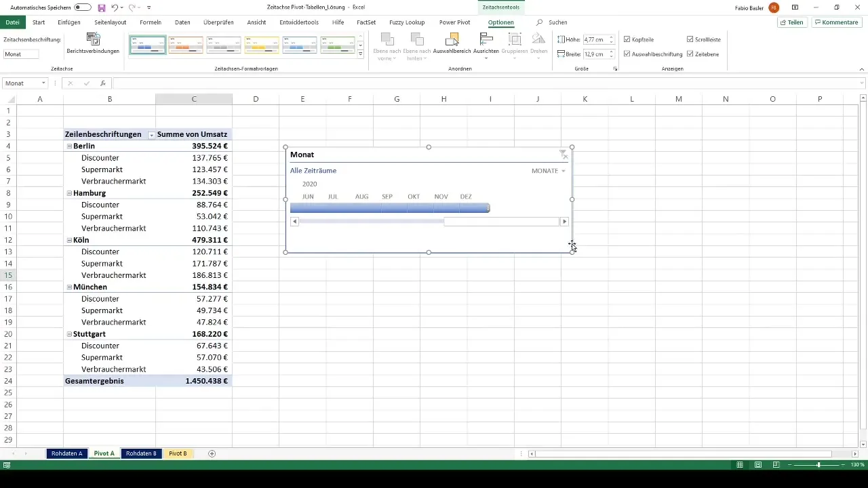Click the timeline scrollbar thumb

(x=501, y=222)
